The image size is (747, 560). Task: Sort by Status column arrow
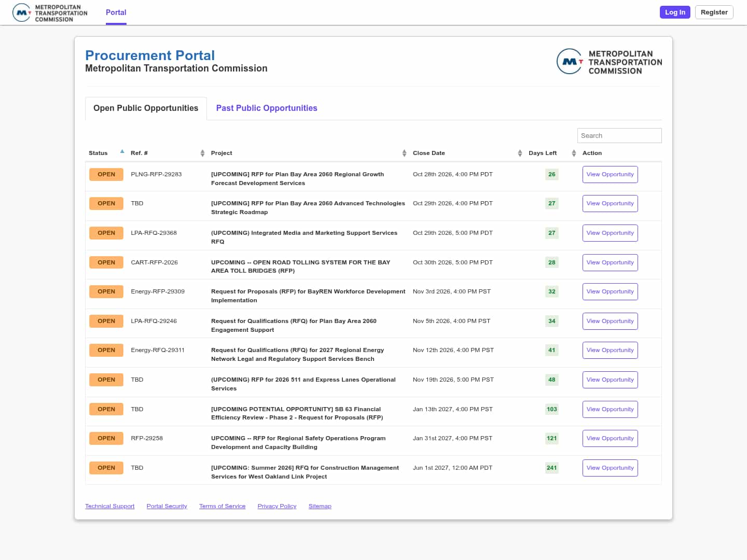point(122,152)
